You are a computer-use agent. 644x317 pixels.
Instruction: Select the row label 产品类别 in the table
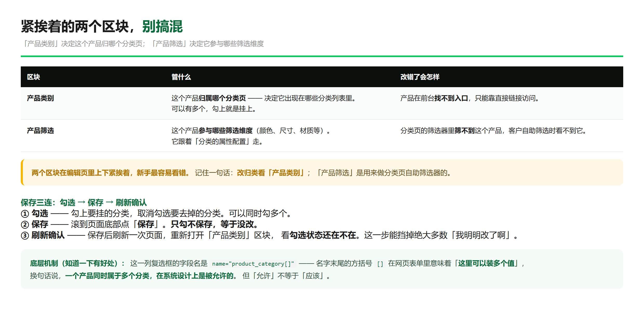41,98
